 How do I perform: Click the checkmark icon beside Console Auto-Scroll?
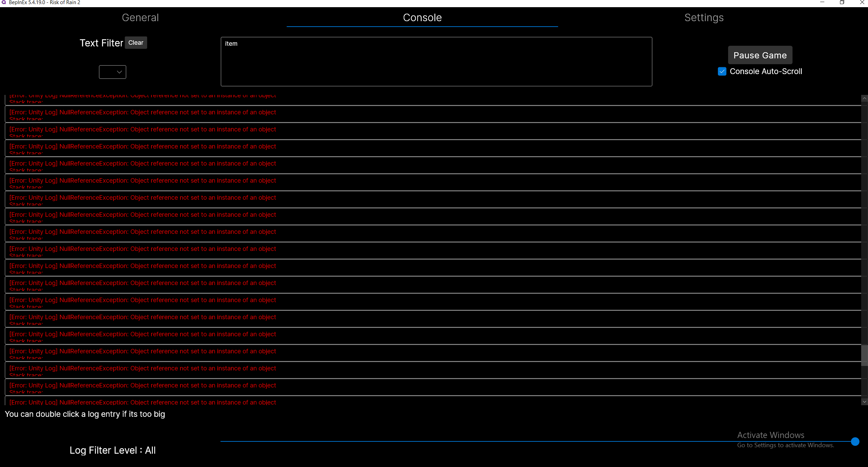tap(722, 71)
